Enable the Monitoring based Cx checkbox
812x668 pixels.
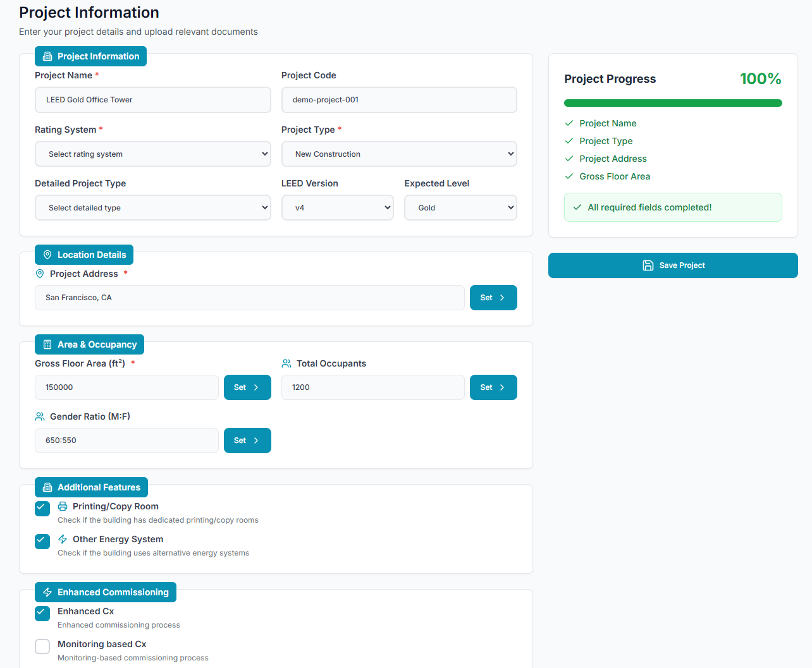42,646
